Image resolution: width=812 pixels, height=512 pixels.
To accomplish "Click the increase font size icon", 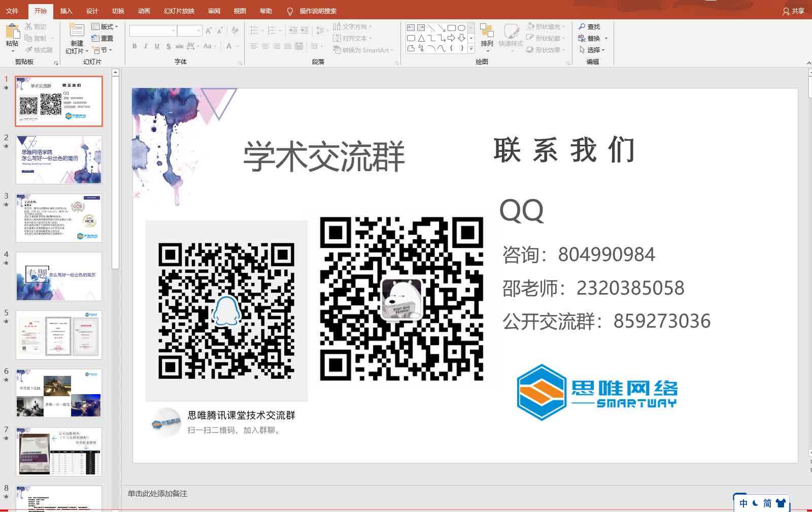I will (209, 31).
